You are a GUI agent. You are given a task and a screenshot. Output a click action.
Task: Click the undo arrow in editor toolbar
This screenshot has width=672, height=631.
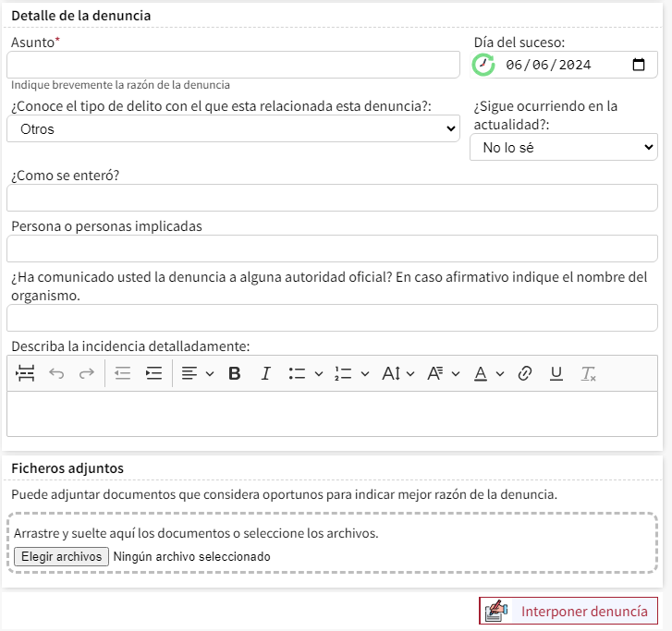pos(56,373)
